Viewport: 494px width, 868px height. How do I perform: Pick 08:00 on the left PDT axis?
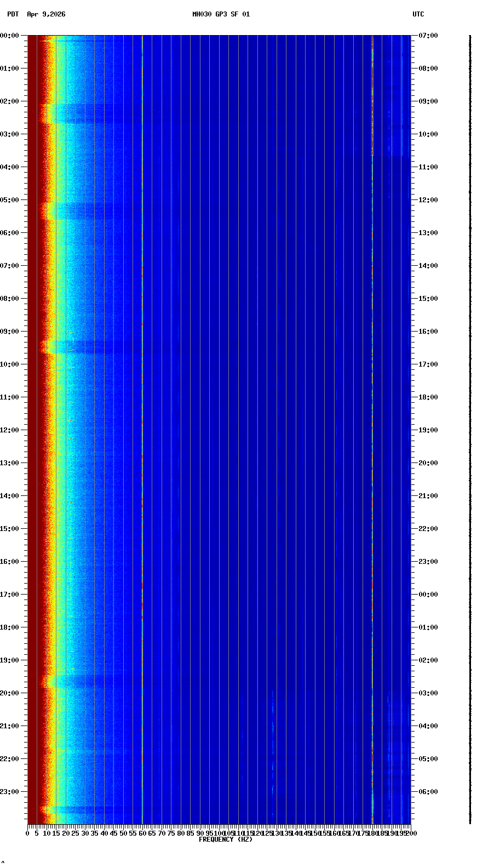pyautogui.click(x=10, y=299)
